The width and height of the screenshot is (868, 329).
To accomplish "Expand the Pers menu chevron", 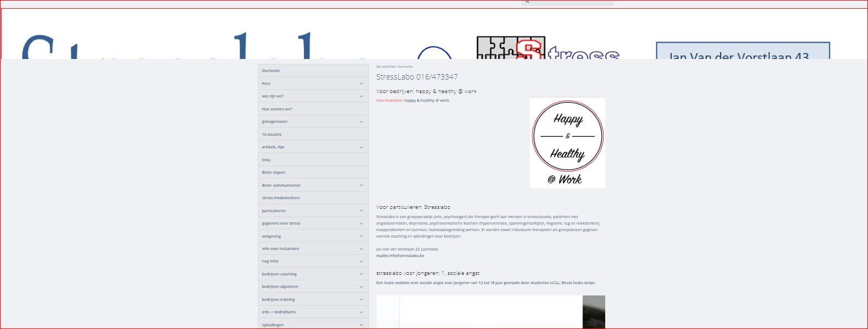I will coord(361,84).
